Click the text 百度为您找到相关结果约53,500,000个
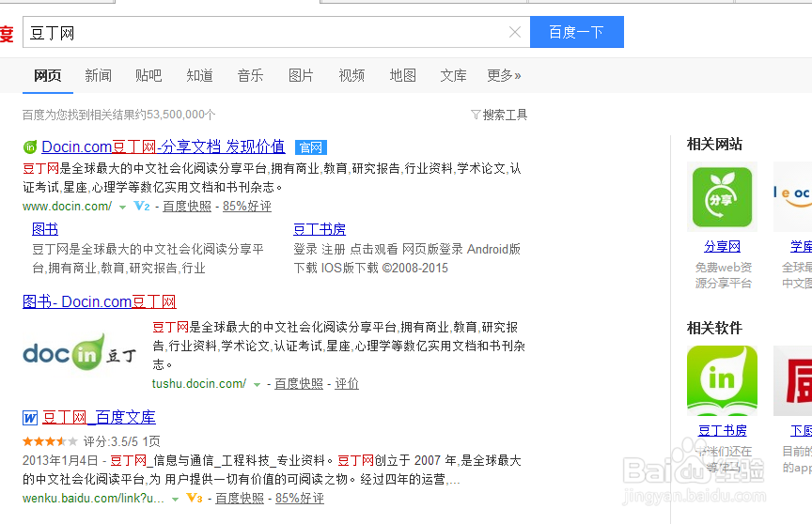The image size is (812, 524). (119, 115)
